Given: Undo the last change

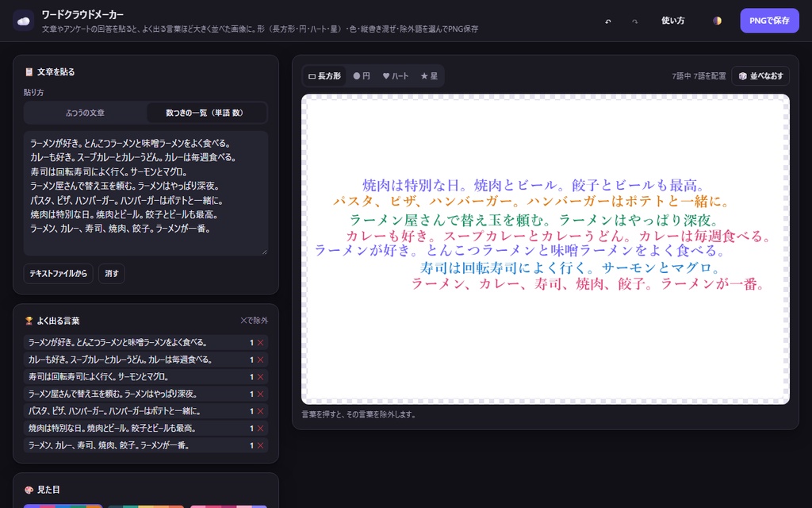Looking at the screenshot, I should click(608, 21).
